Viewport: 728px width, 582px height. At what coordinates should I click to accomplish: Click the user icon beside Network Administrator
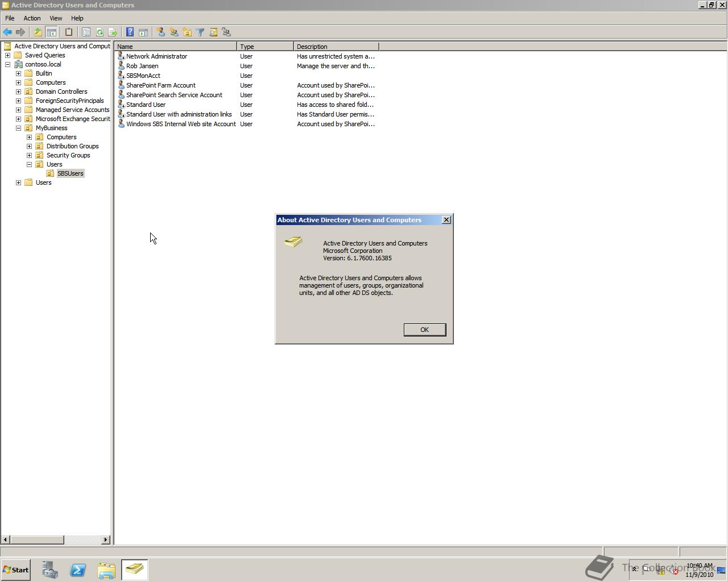(x=121, y=56)
